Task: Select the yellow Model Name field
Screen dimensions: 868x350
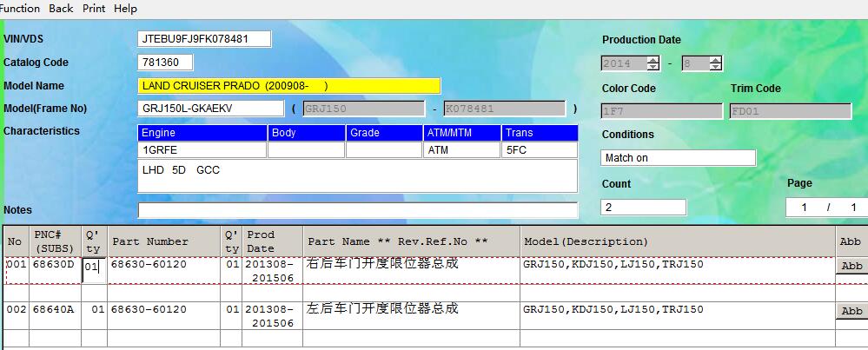Action: point(289,86)
